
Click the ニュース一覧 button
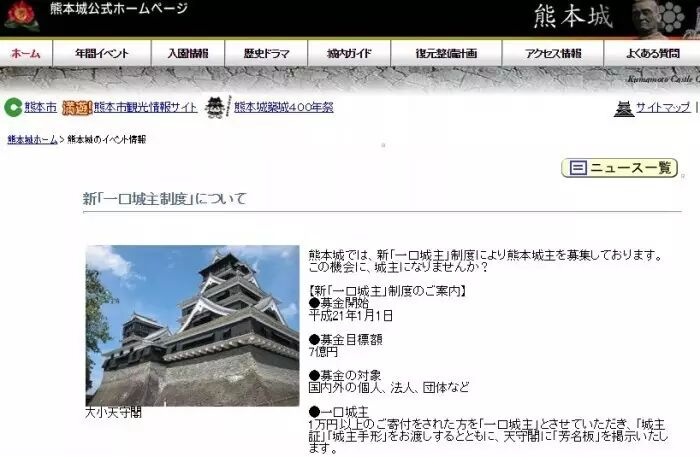click(x=620, y=168)
